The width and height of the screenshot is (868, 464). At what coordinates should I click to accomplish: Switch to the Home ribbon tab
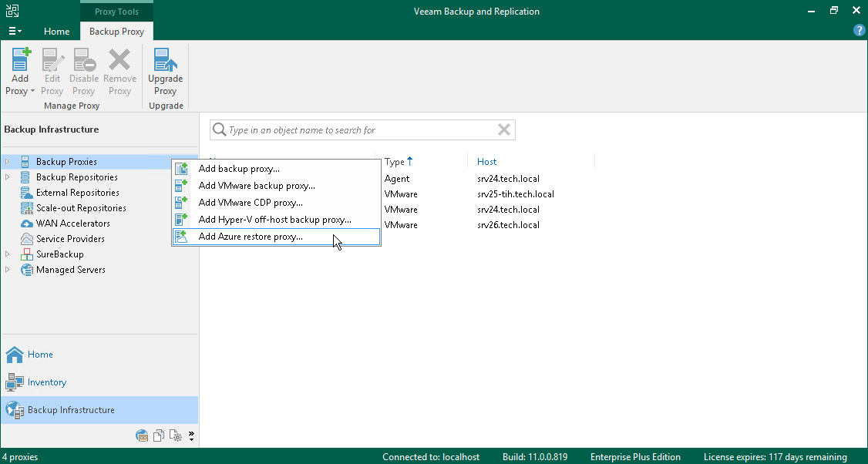56,31
